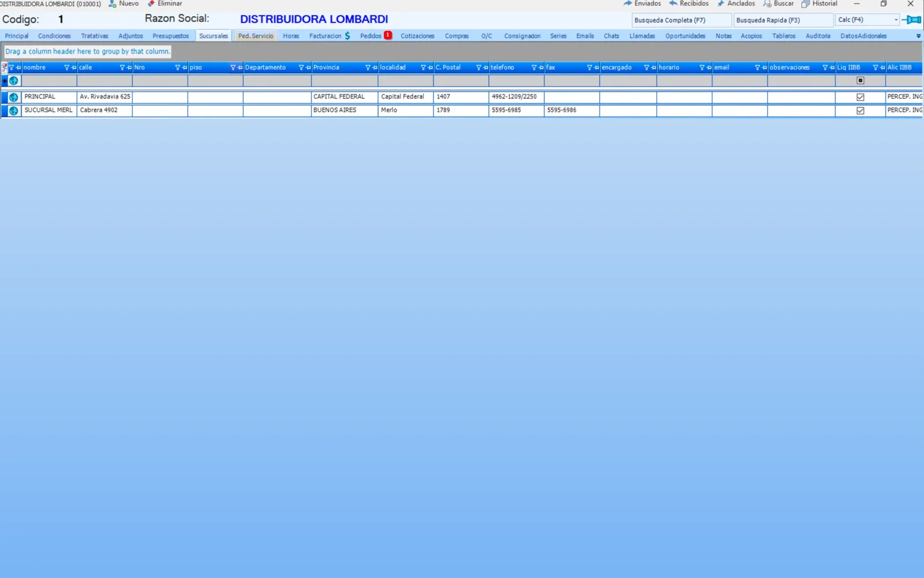Click the Eliminar eraser icon
Screen dimensions: 924x578
coord(151,3)
